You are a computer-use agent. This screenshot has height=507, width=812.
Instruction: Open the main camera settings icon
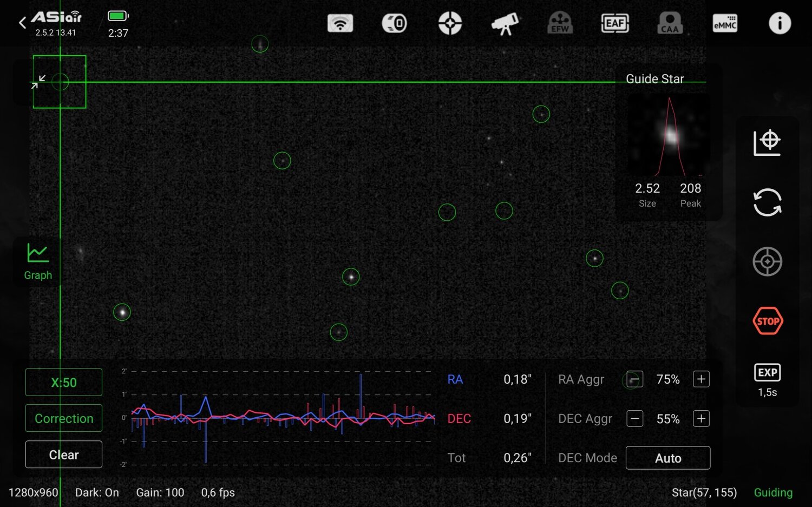(x=395, y=23)
